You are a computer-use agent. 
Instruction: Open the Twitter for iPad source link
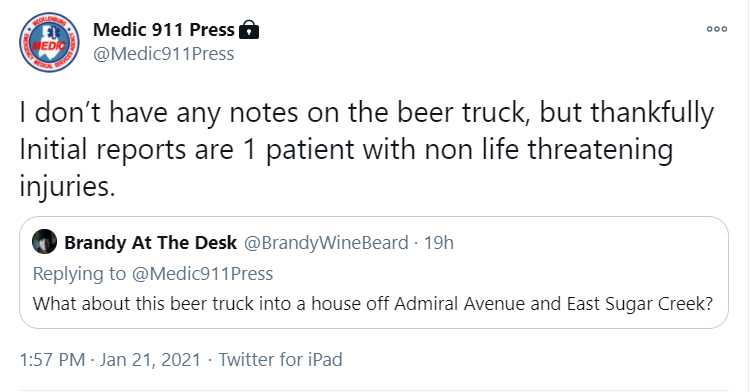point(280,359)
